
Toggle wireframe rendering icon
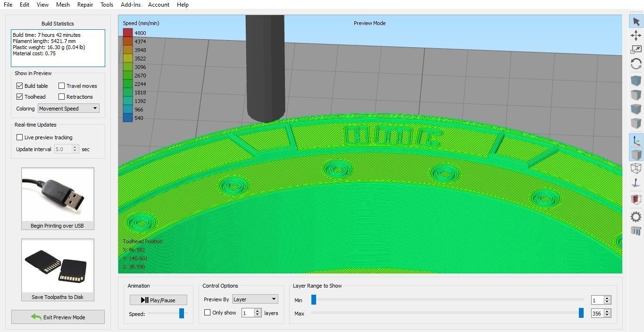pos(636,169)
